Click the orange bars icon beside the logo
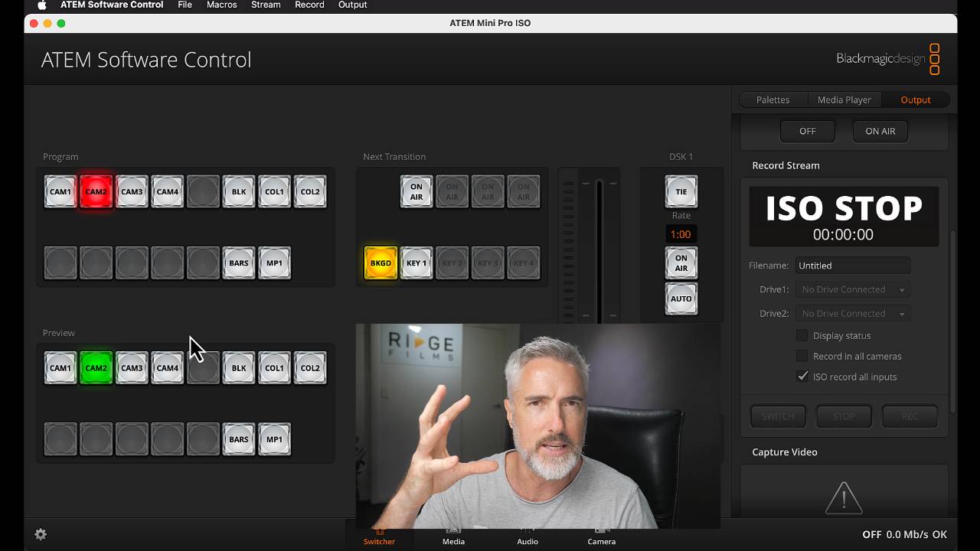 (x=934, y=57)
